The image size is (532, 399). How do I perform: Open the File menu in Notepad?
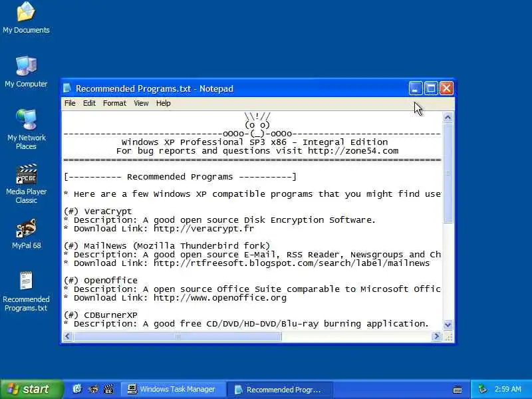point(70,103)
